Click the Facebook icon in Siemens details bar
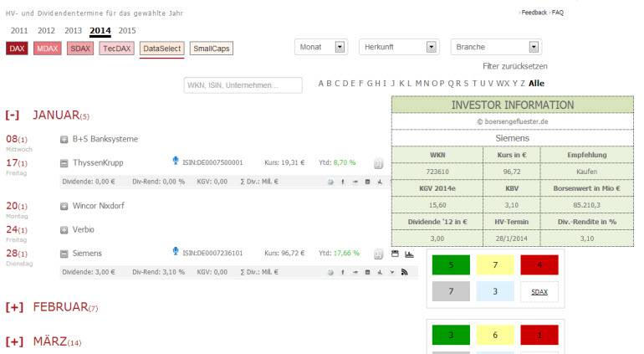 (343, 272)
